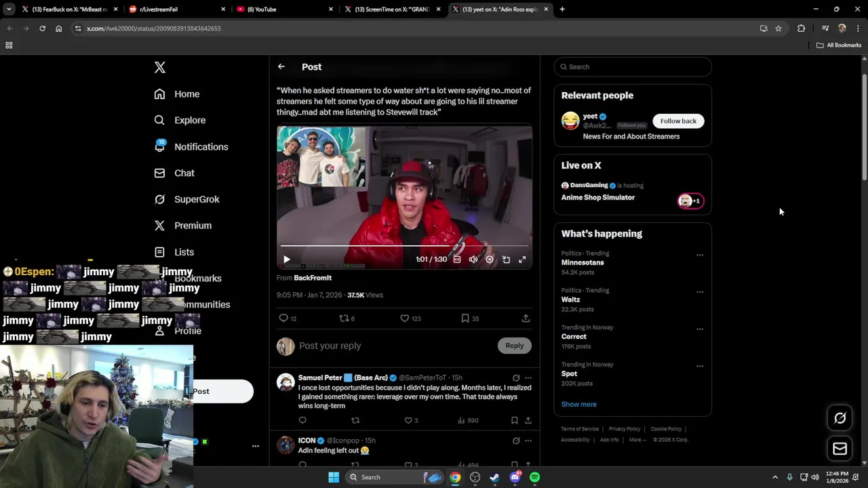Open Chat in the sidebar
The height and width of the screenshot is (488, 868).
(x=174, y=173)
